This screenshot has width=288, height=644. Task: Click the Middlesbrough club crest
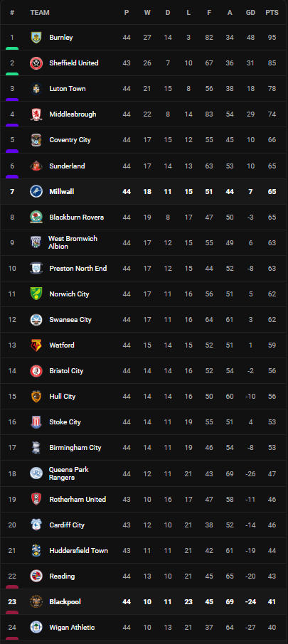pos(36,114)
